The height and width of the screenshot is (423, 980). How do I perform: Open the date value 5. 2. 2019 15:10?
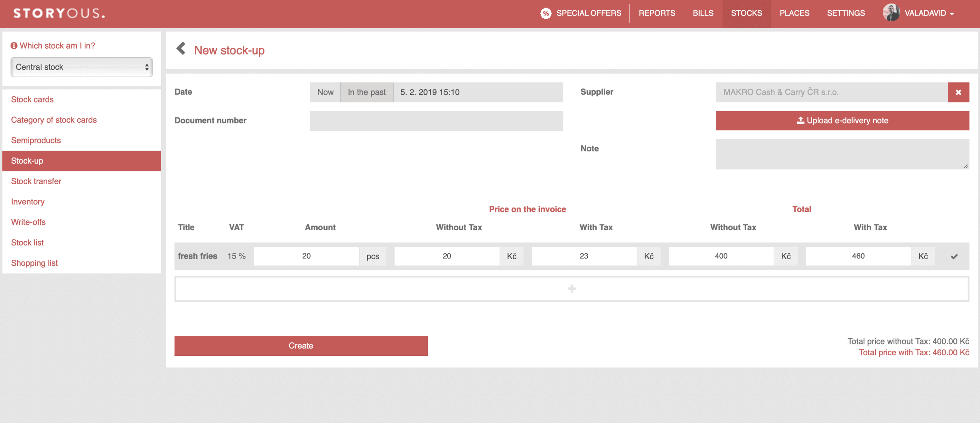coord(430,92)
